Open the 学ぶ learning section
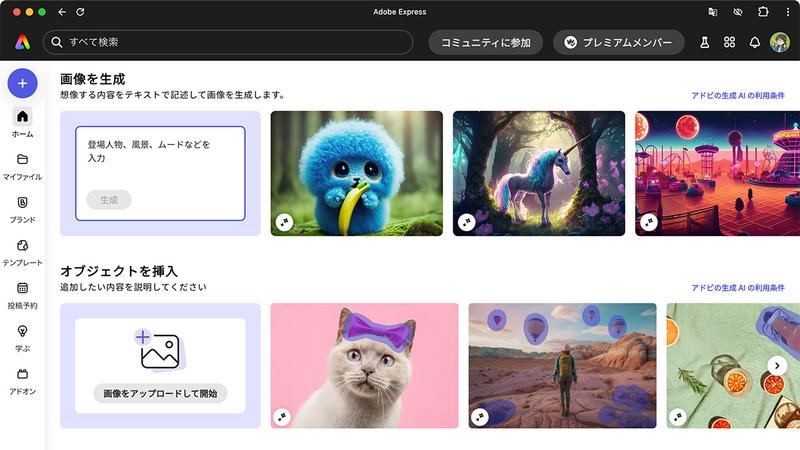This screenshot has width=800, height=450. [22, 337]
